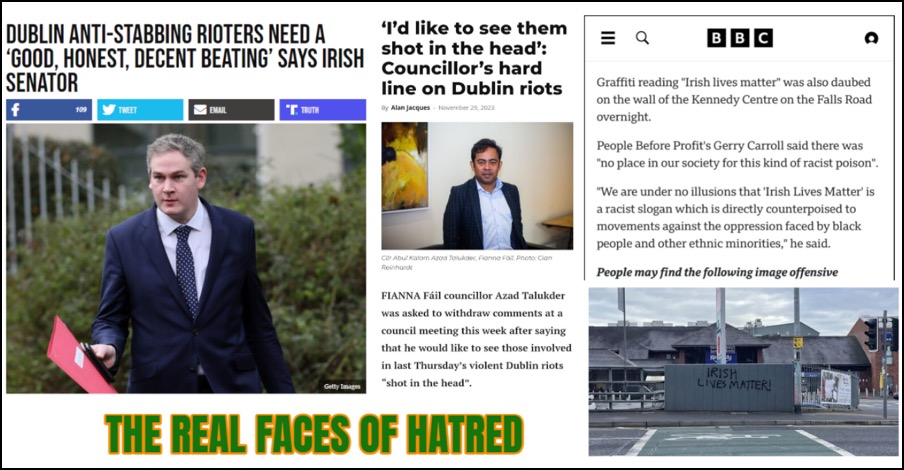Click the senator photo with red folder
Viewport: 904px width, 470px height.
pos(186,258)
